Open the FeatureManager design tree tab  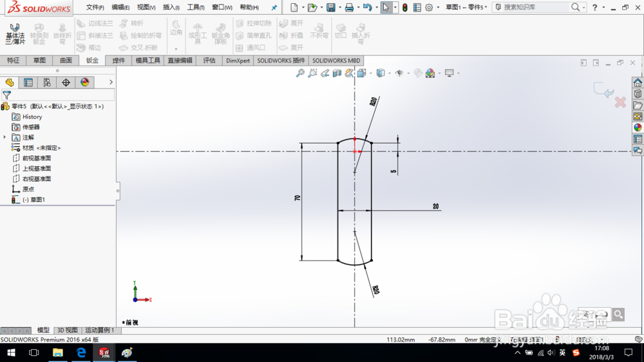pos(10,82)
